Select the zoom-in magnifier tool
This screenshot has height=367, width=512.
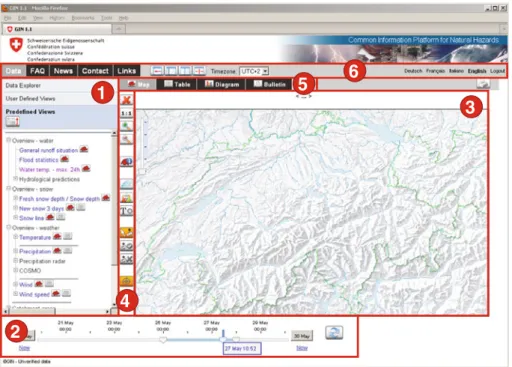(x=127, y=126)
